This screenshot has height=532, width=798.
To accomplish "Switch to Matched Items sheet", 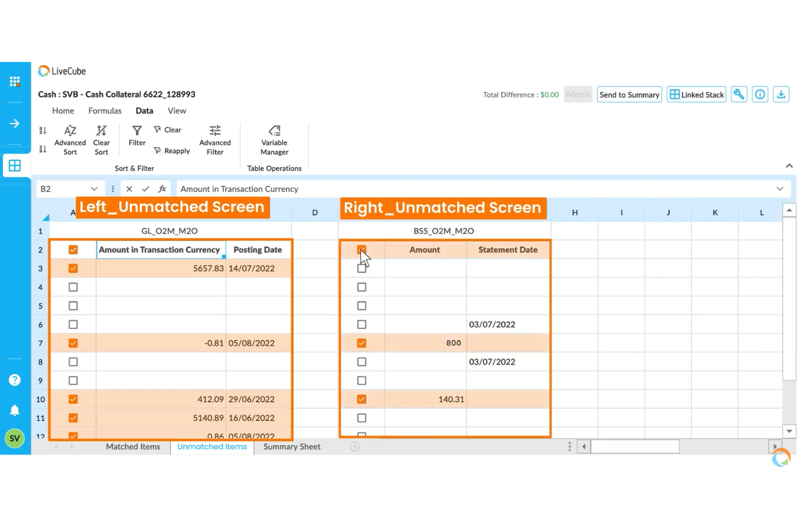I will 133,446.
